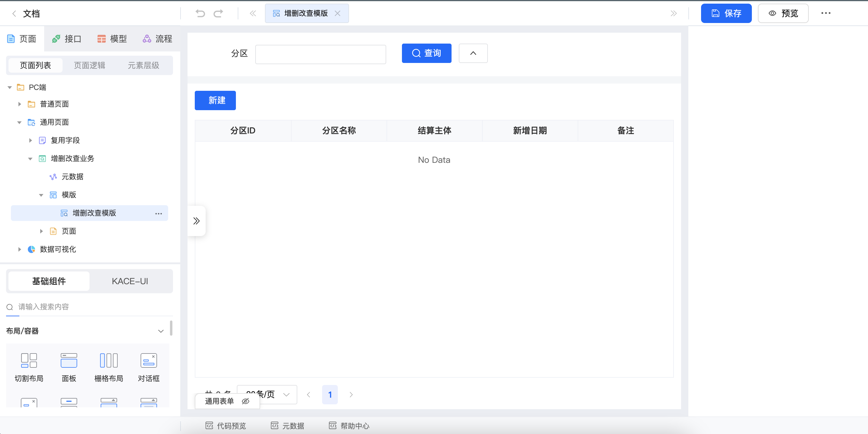Click the 通用页面 folder icon
This screenshot has width=868, height=434.
coord(31,122)
